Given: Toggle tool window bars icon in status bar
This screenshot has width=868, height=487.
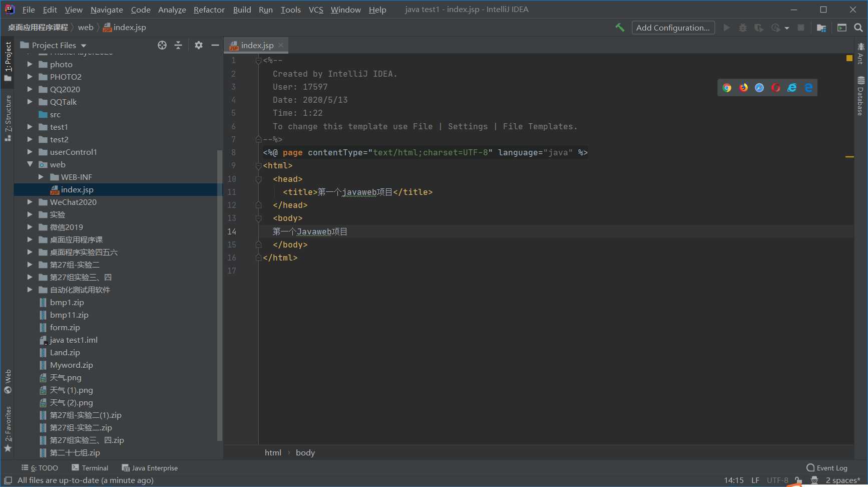Looking at the screenshot, I should [8, 480].
